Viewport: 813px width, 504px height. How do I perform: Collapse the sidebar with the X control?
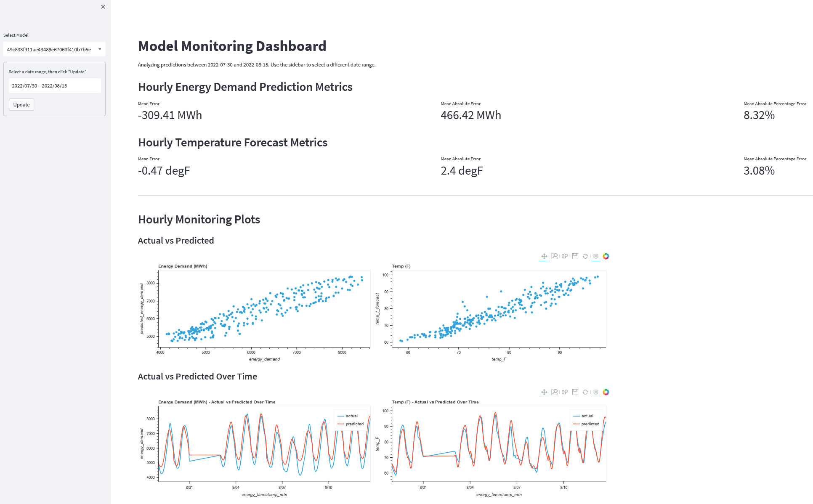[103, 7]
